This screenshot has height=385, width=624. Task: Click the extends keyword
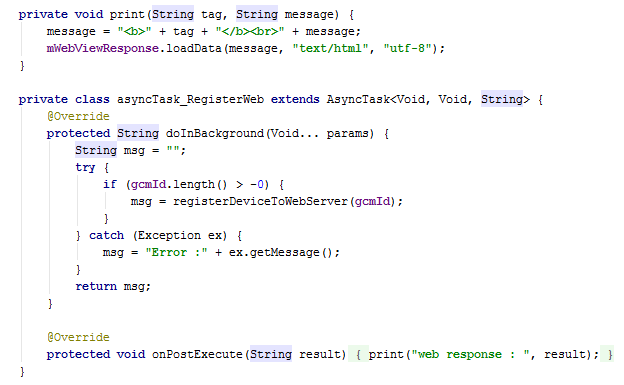295,100
